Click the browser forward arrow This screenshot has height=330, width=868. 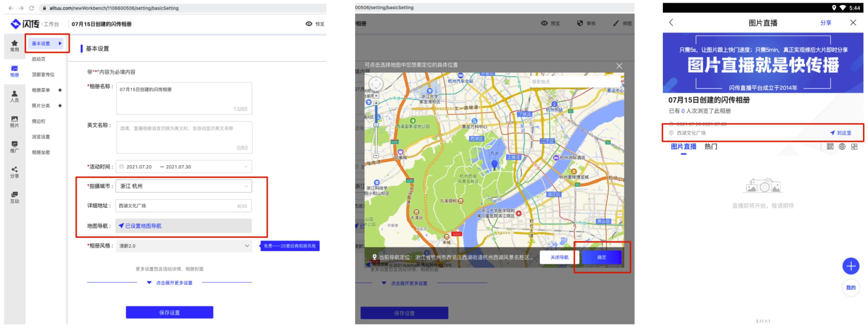pyautogui.click(x=21, y=8)
